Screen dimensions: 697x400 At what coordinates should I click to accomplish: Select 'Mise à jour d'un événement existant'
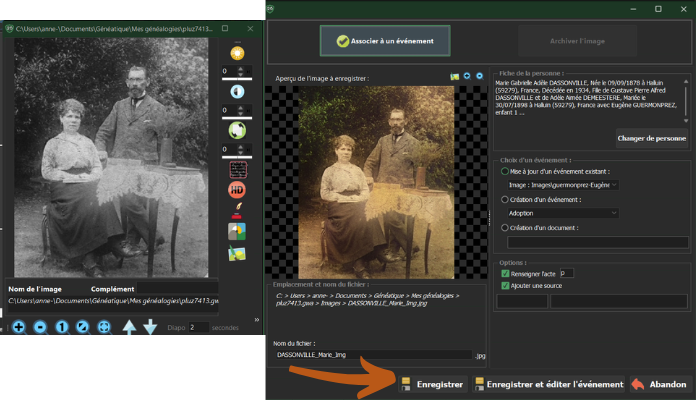[504, 171]
